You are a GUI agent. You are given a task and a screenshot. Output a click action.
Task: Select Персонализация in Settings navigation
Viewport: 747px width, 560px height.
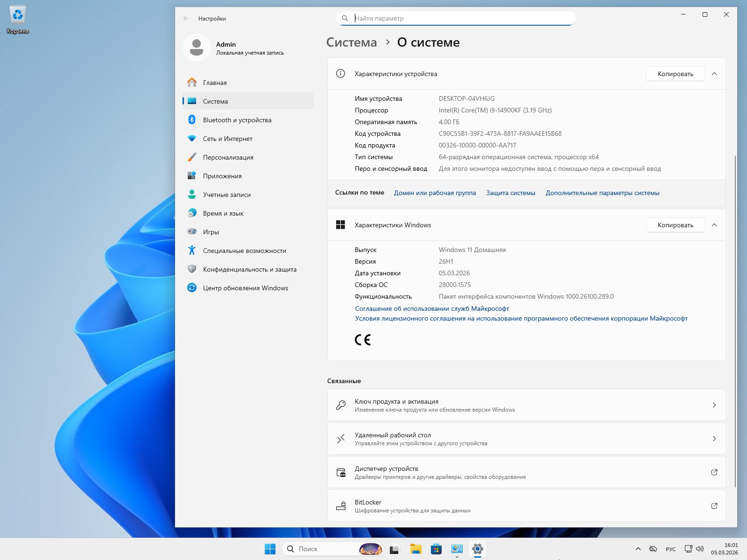pyautogui.click(x=228, y=157)
